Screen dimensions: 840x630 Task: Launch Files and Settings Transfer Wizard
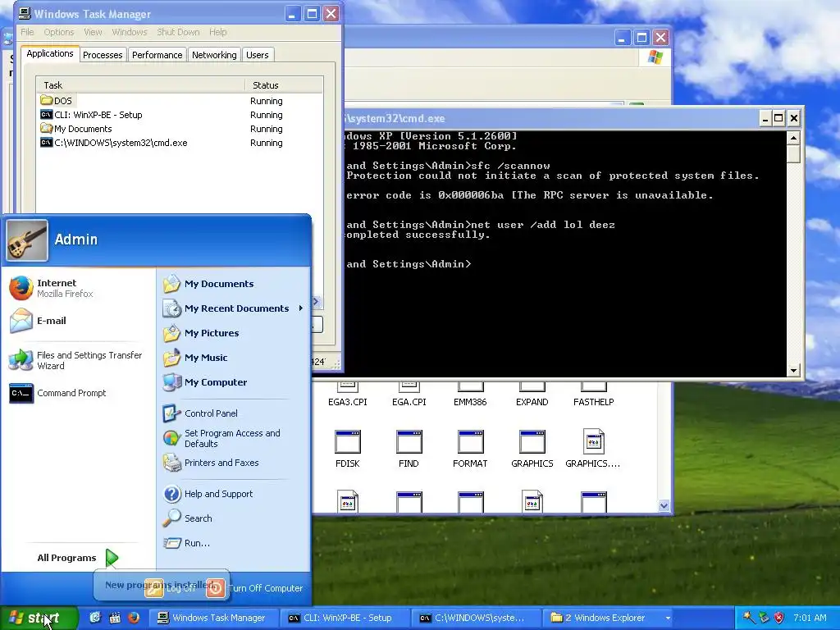(x=75, y=361)
